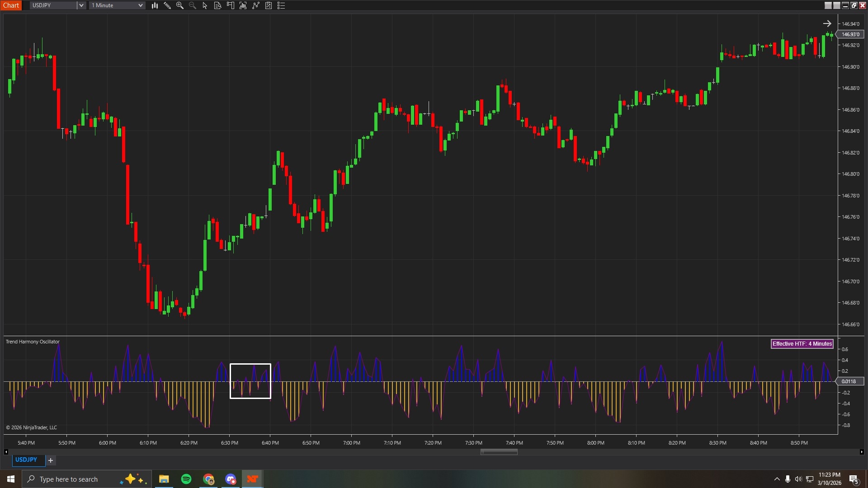Click the Chart menu label
The width and height of the screenshot is (868, 488).
11,5
